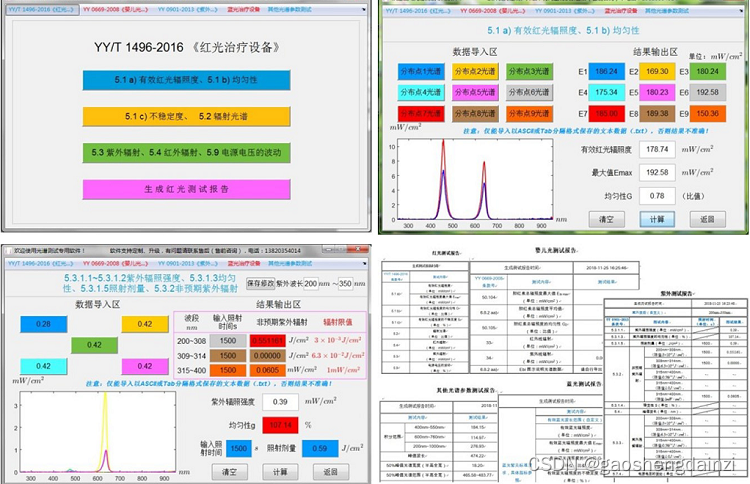Viewport: 750px width, 484px height.
Task: Select 'YY/T 1496-2016' tab in red light menu window
Action: click(x=42, y=10)
